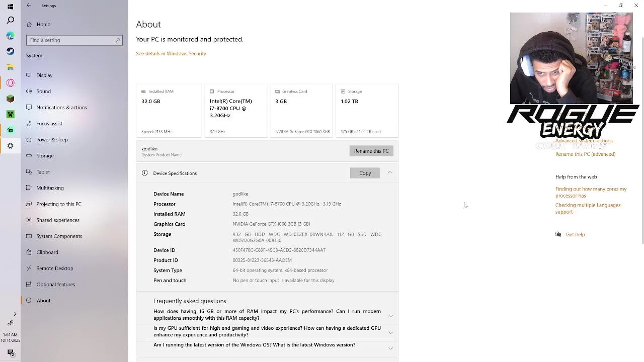Select Shared experiences in the sidebar
Viewport: 644px width, 362px height.
[58, 220]
